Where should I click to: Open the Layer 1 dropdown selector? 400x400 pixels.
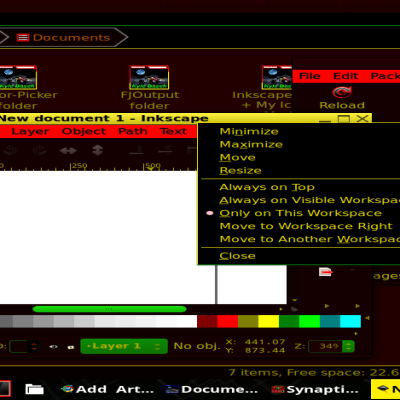point(124,346)
